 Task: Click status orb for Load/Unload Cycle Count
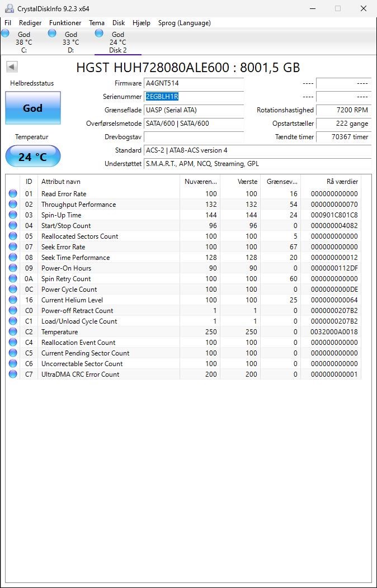click(x=13, y=321)
